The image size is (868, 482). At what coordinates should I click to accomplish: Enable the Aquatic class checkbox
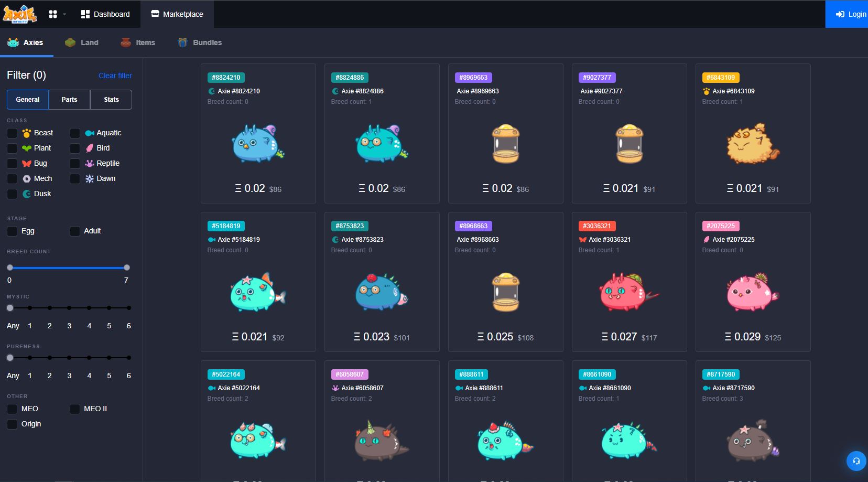[x=75, y=133]
